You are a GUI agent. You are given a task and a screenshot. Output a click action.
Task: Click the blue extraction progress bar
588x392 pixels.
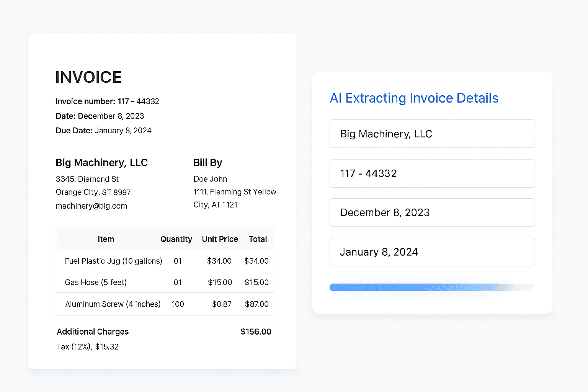click(432, 287)
